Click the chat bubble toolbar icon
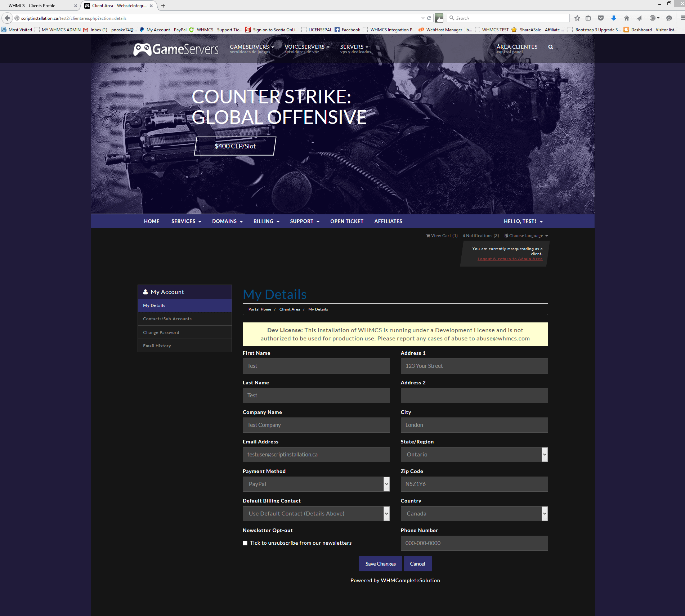This screenshot has height=616, width=685. click(669, 18)
